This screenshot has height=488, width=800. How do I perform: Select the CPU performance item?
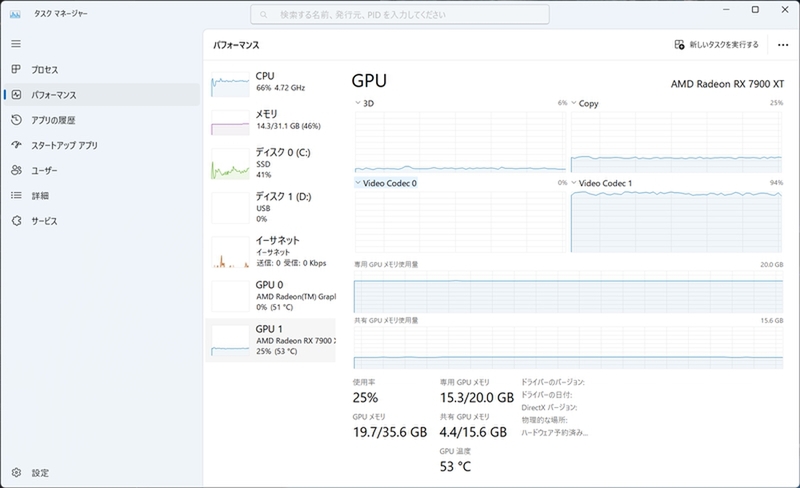coord(272,82)
